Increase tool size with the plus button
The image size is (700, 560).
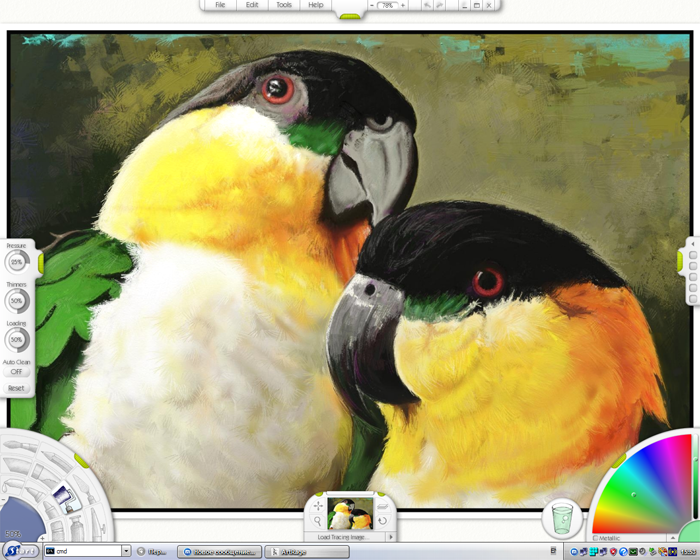point(42,538)
